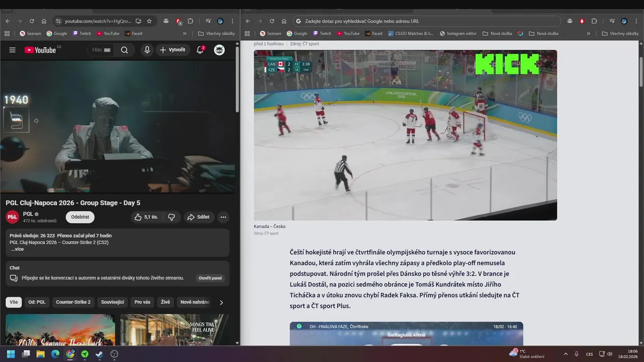Like the PGL stream video
The image size is (644, 362).
click(x=146, y=217)
